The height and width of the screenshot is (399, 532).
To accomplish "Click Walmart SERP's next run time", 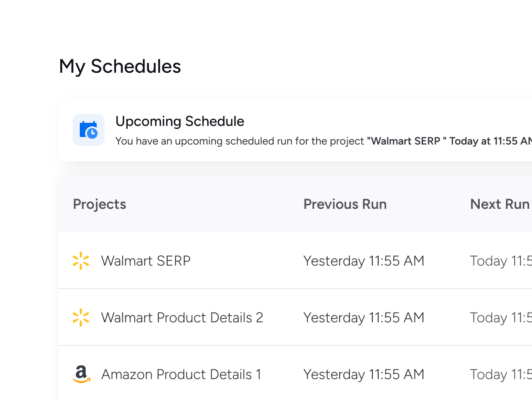I will coord(501,261).
